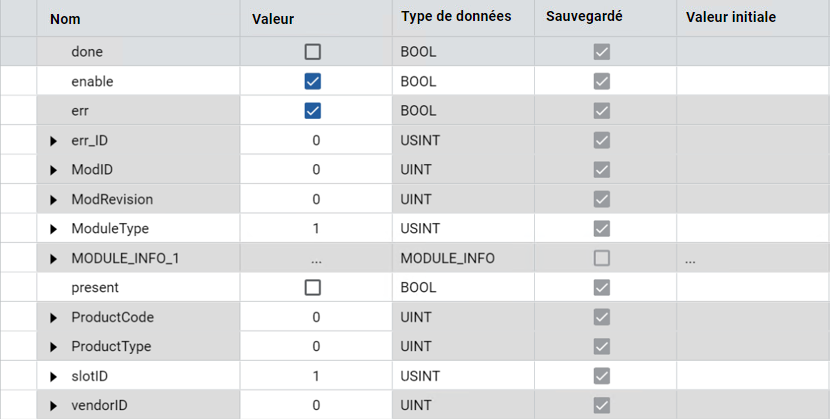The width and height of the screenshot is (831, 420).
Task: Uncheck the err value checkbox
Action: click(x=313, y=111)
